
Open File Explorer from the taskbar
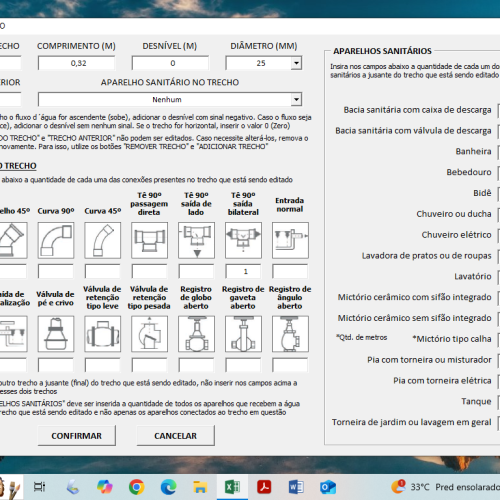pyautogui.click(x=200, y=487)
